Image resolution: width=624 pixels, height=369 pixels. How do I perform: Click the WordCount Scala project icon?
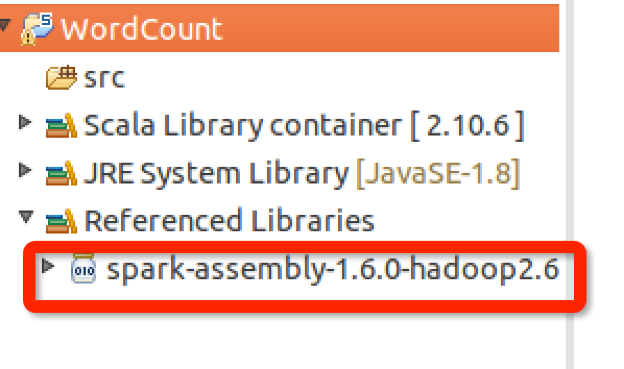click(37, 29)
